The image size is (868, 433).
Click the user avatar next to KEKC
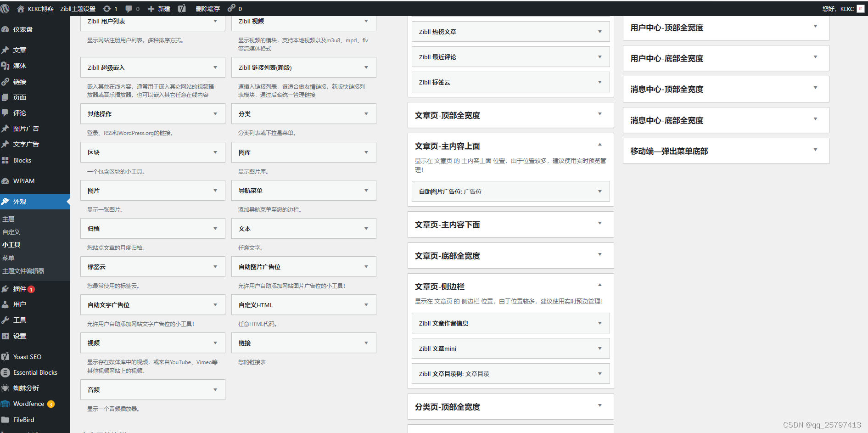(860, 9)
